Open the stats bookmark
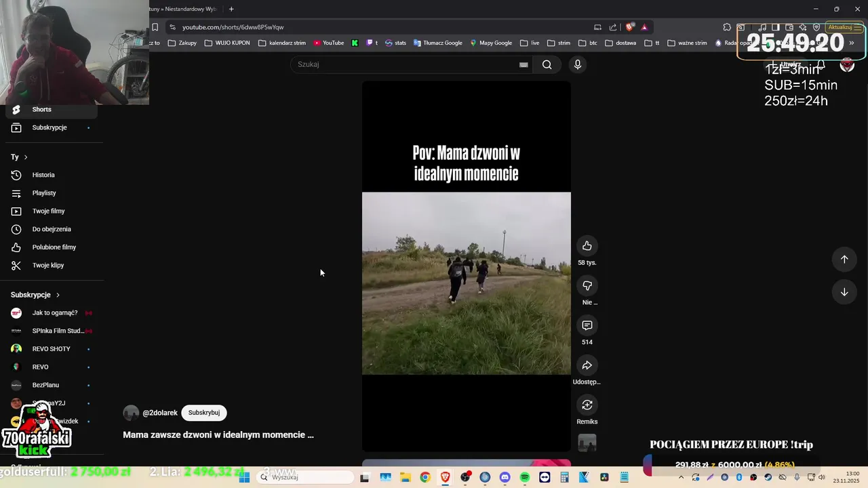This screenshot has height=488, width=868. pos(395,43)
